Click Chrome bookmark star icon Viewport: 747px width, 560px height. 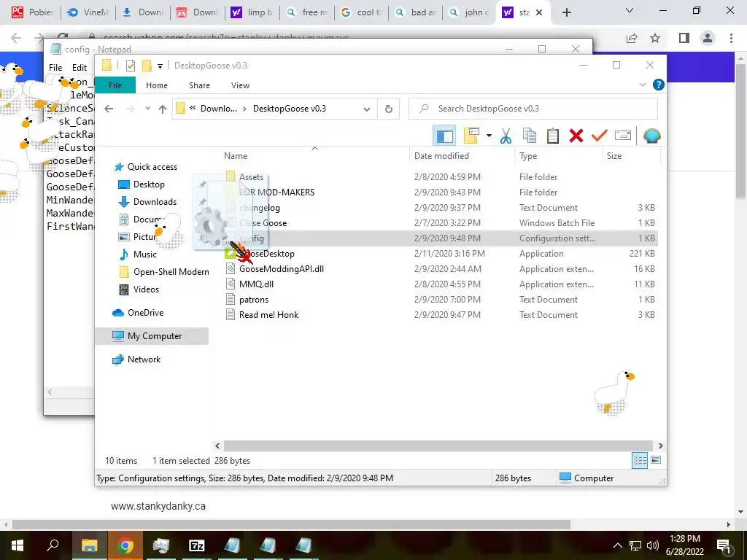tap(655, 38)
